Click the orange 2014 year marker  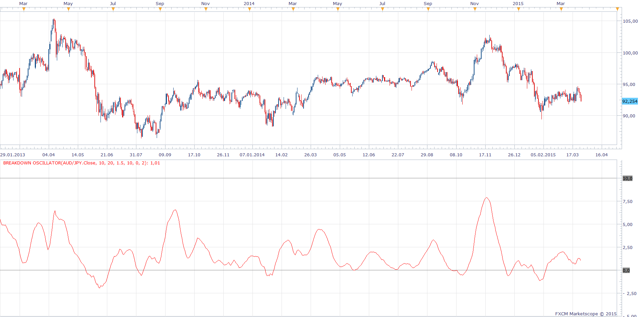249,9
